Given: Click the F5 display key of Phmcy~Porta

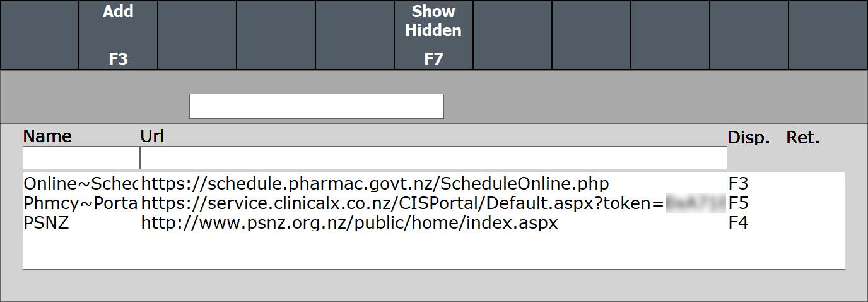Looking at the screenshot, I should [x=738, y=203].
